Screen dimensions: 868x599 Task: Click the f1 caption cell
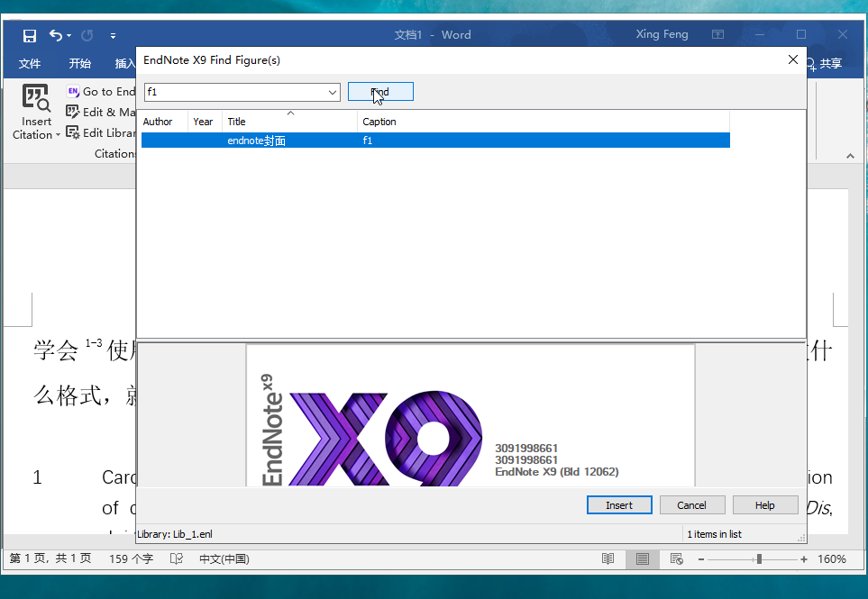368,141
